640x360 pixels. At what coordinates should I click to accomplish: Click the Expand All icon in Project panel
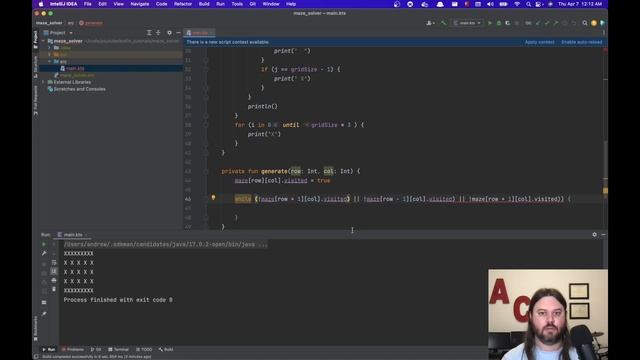(x=149, y=33)
